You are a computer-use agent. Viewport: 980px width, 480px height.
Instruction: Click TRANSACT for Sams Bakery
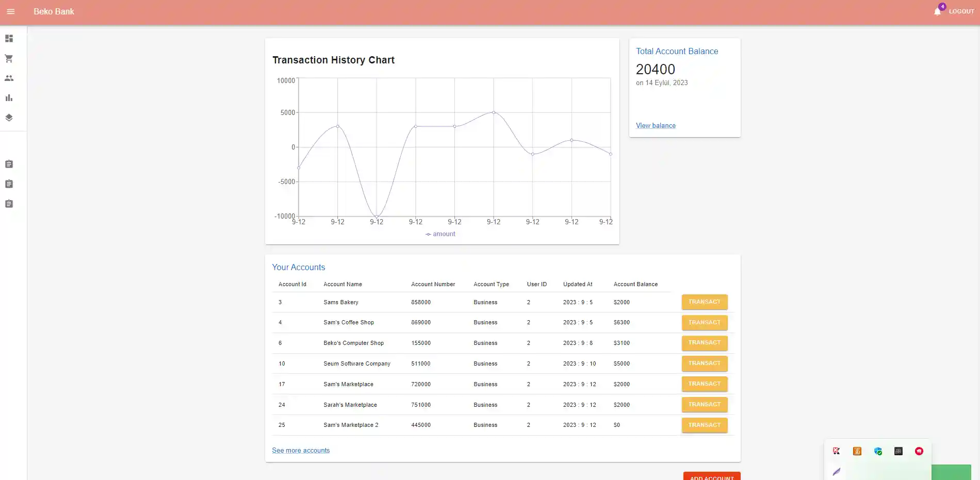click(x=705, y=302)
